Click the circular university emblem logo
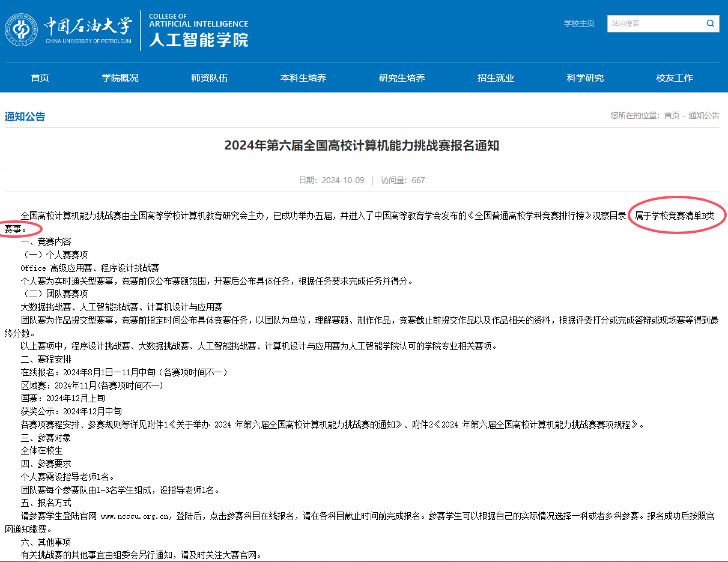The image size is (728, 562). tap(22, 29)
